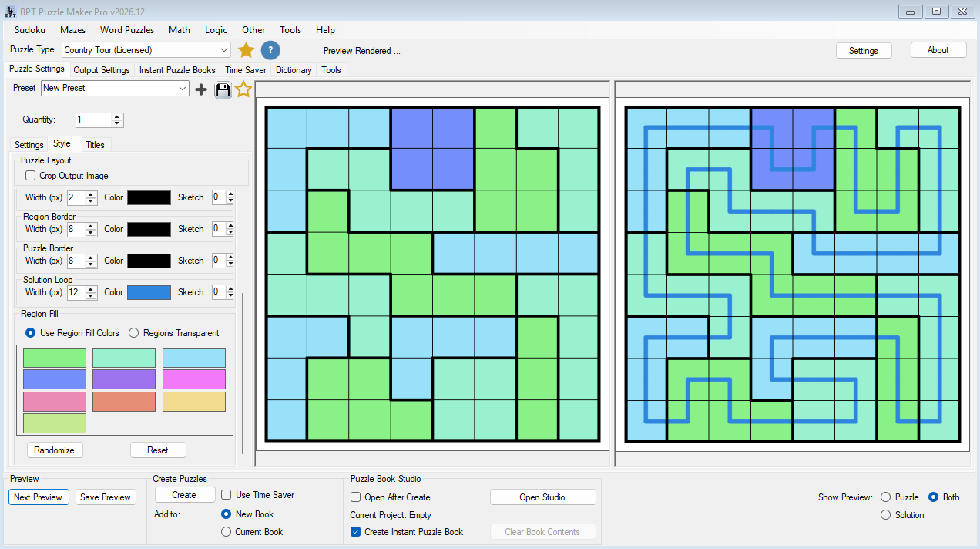Click the gold favorite star beside Puzzle Type

[246, 50]
